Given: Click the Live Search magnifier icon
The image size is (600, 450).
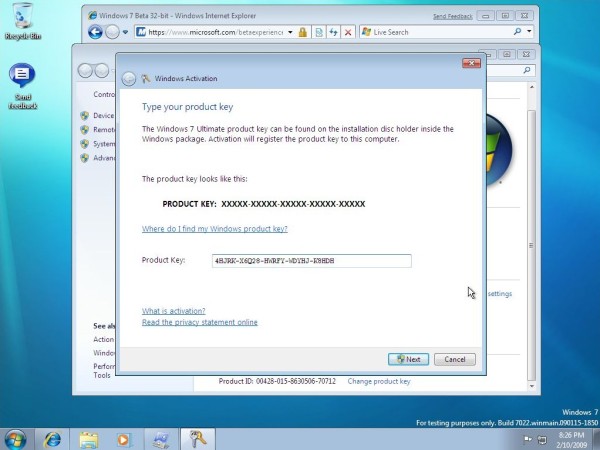Looking at the screenshot, I should [x=517, y=32].
